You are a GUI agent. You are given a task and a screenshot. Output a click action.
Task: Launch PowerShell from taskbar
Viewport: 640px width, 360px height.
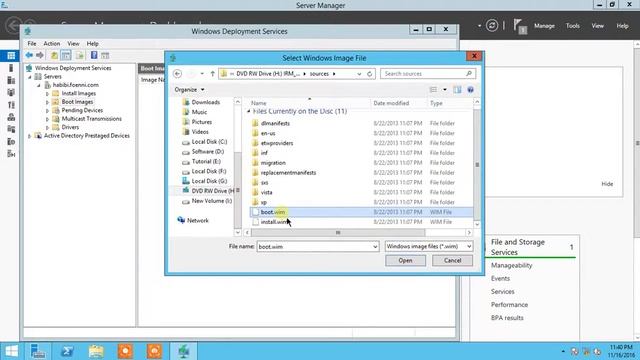click(x=67, y=351)
